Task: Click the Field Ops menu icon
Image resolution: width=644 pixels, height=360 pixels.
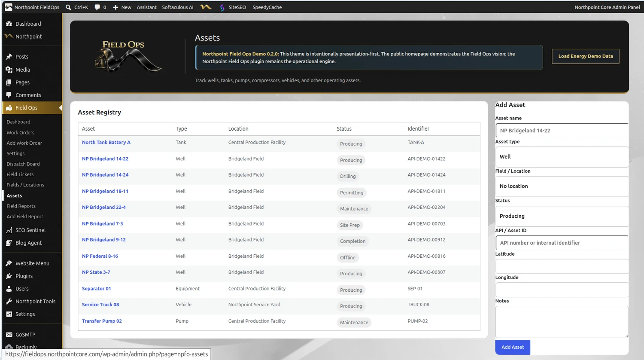Action: [9, 108]
